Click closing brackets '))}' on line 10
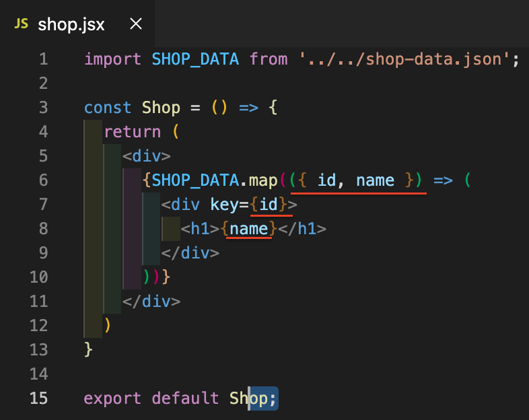 tap(157, 277)
